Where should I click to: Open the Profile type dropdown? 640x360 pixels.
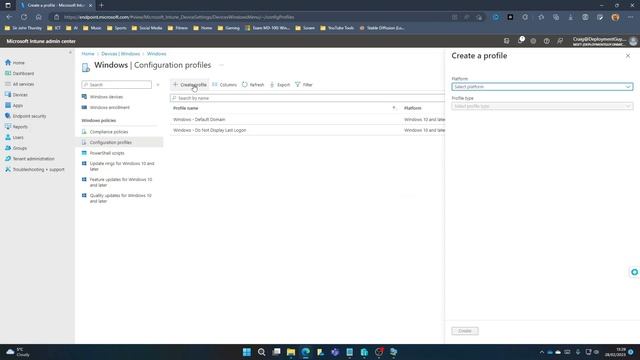[542, 106]
